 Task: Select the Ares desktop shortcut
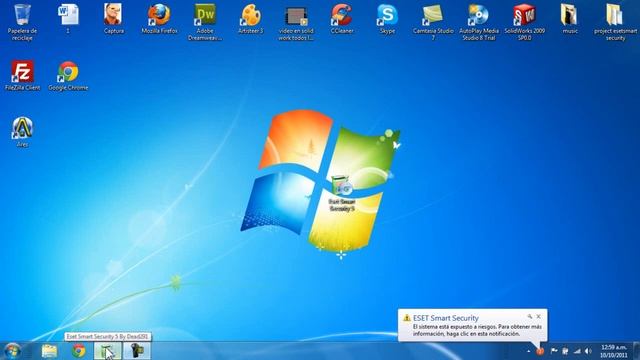coord(22,132)
